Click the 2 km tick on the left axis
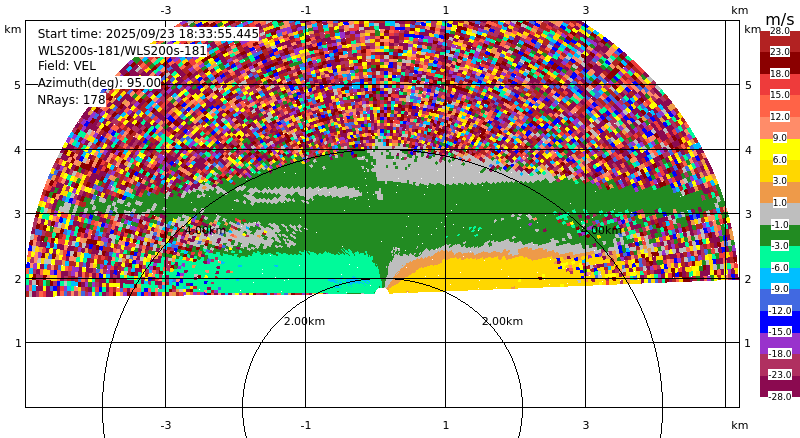The width and height of the screenshot is (800, 438). pos(18,279)
